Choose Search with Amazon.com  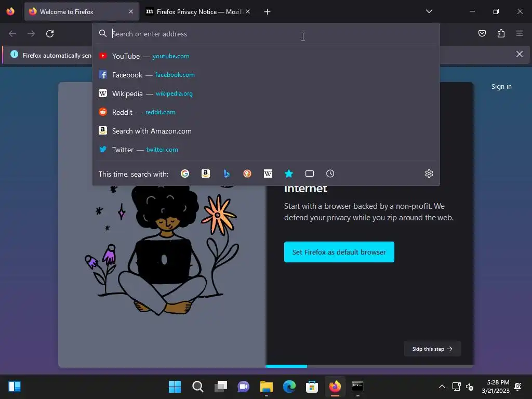(266, 131)
